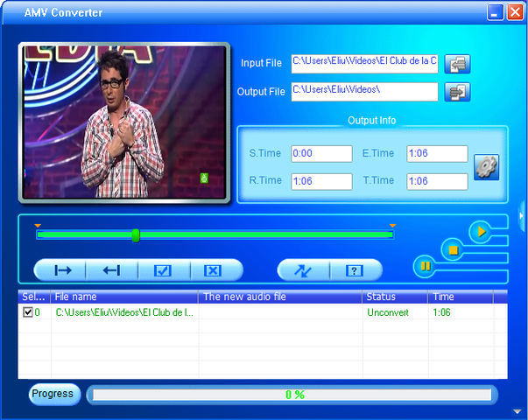
Task: Click the video preview thumbnail
Action: (x=124, y=122)
